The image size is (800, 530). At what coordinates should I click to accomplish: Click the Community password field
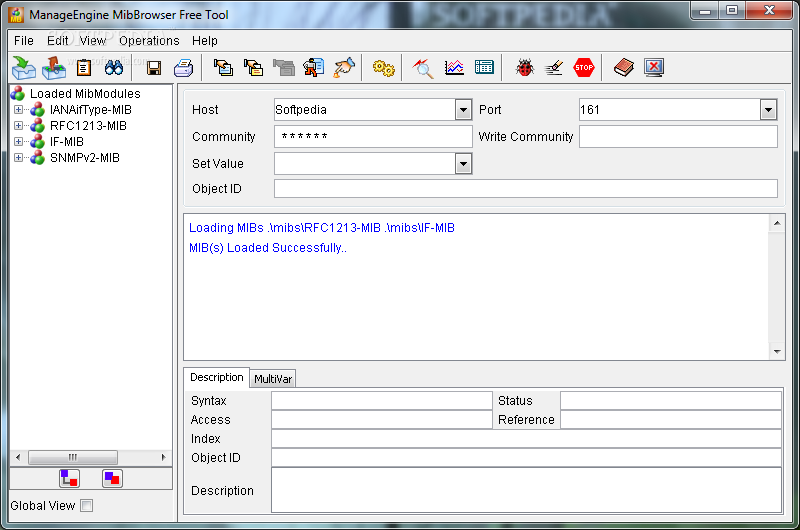[x=373, y=137]
